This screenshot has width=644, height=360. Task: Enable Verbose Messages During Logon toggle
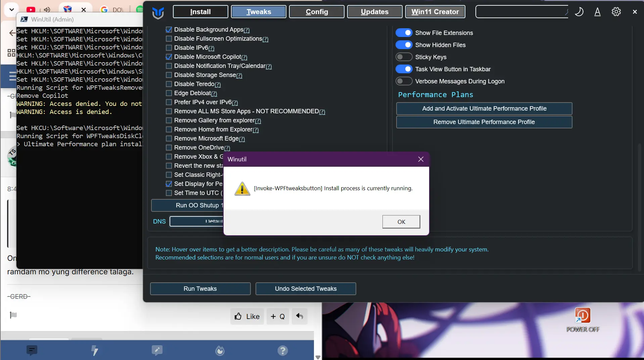[404, 81]
